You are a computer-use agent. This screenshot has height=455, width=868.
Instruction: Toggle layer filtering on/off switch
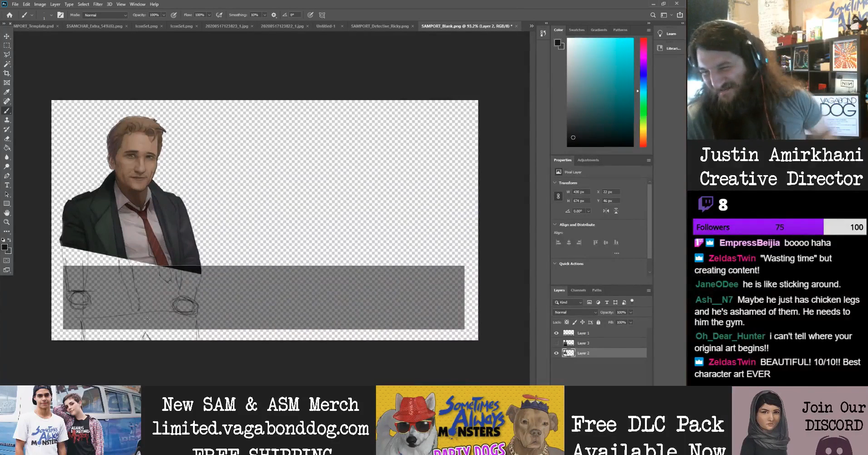click(x=632, y=301)
